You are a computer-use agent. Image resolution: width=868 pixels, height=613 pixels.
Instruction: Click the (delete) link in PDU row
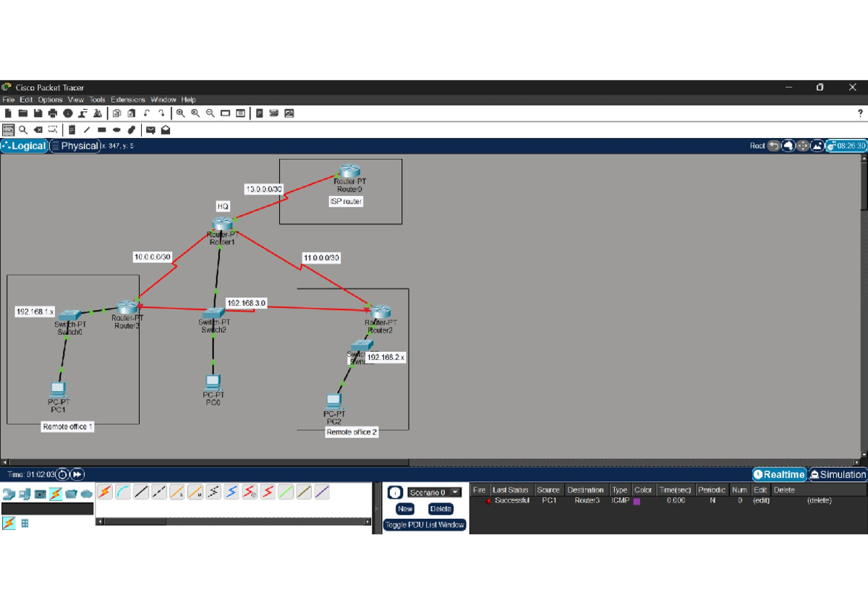click(x=820, y=500)
